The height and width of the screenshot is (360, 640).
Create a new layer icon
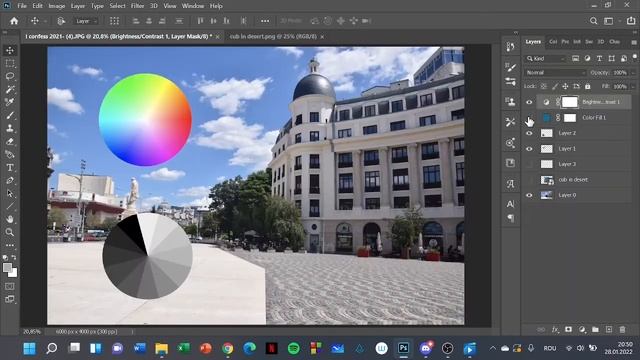[x=609, y=329]
